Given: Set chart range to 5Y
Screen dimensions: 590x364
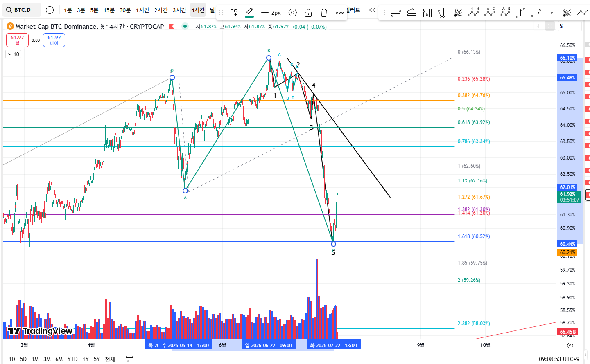Looking at the screenshot, I should click(97, 359).
